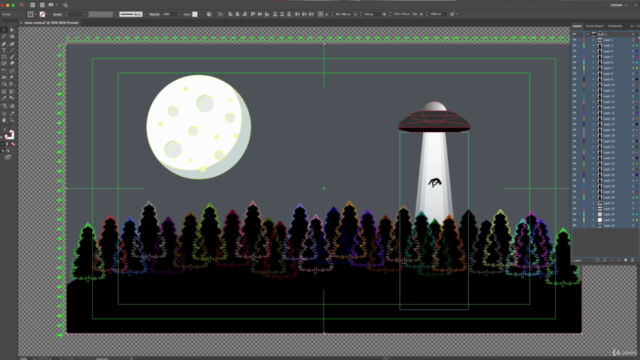
Task: Open the brush definition dropdown
Action: pos(145,14)
